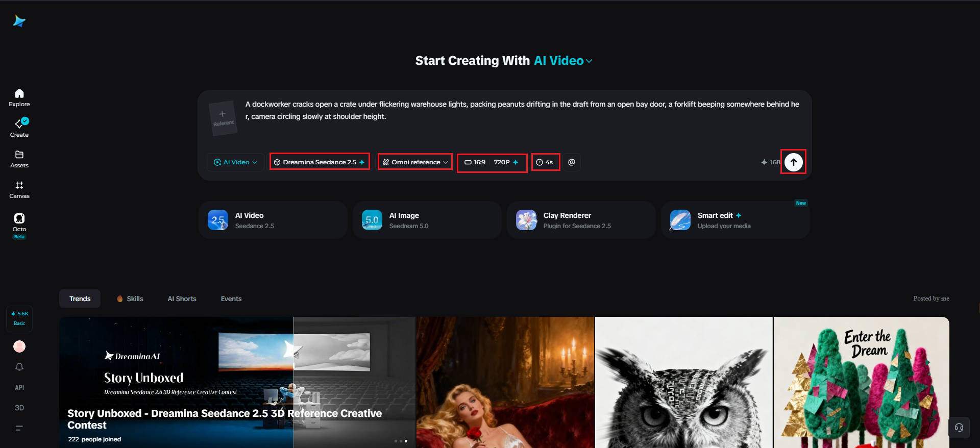This screenshot has width=980, height=448.
Task: Open the 5.6K credits Basic plan badge
Action: [19, 318]
